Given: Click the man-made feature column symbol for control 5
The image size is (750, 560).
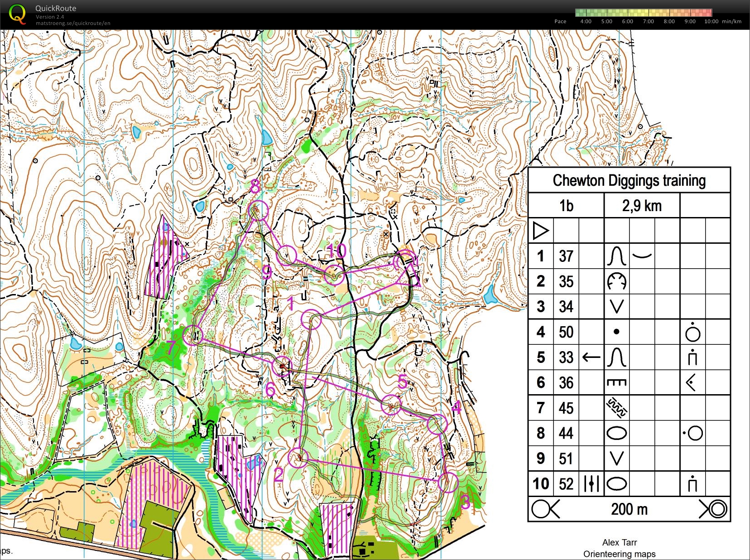Looking at the screenshot, I should 693,357.
